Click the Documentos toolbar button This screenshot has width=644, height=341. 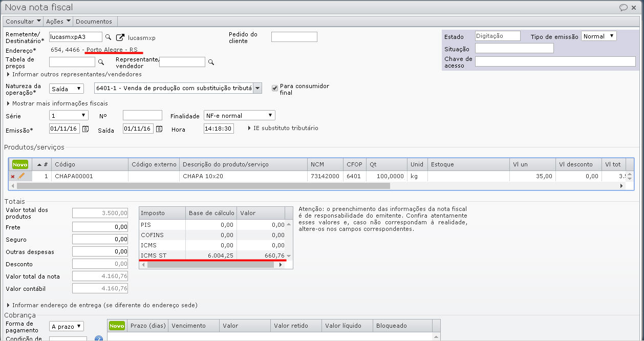(94, 22)
